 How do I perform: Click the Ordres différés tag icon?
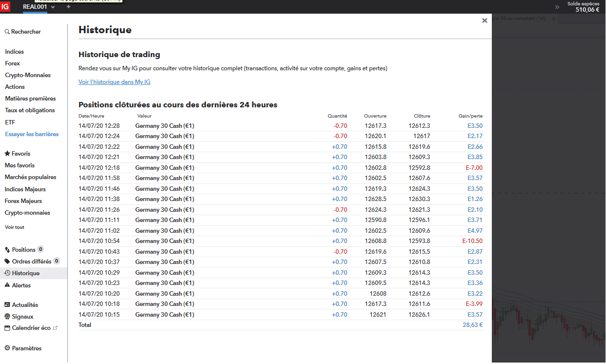(x=7, y=262)
